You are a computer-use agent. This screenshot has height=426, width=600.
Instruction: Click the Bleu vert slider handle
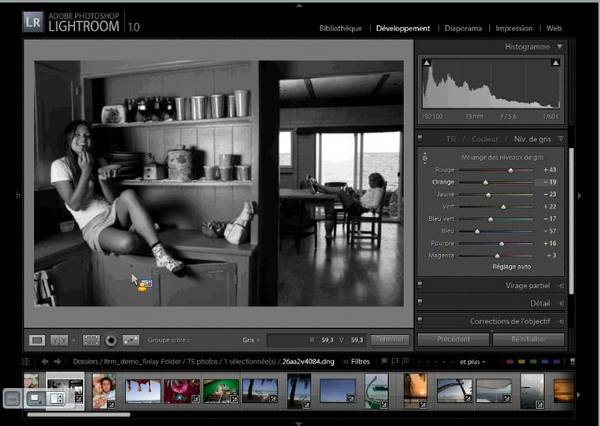[x=491, y=219]
